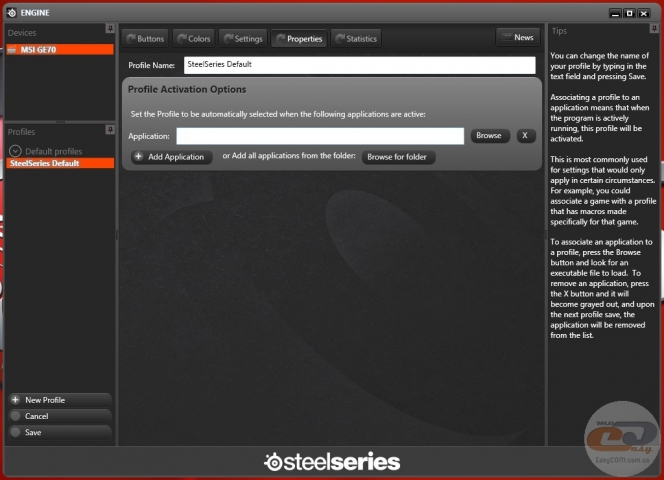Image resolution: width=664 pixels, height=480 pixels.
Task: Click the Profiles panel header
Action: [x=21, y=132]
